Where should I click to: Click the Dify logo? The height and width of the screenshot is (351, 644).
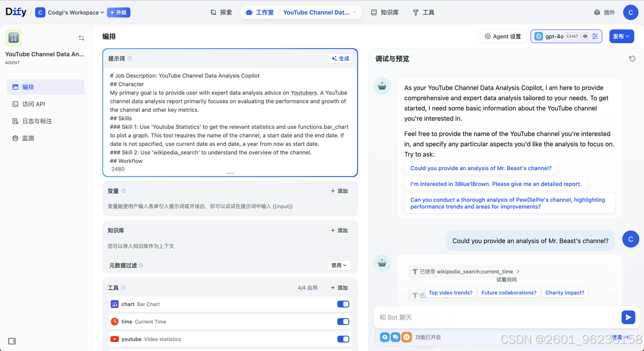click(x=16, y=12)
